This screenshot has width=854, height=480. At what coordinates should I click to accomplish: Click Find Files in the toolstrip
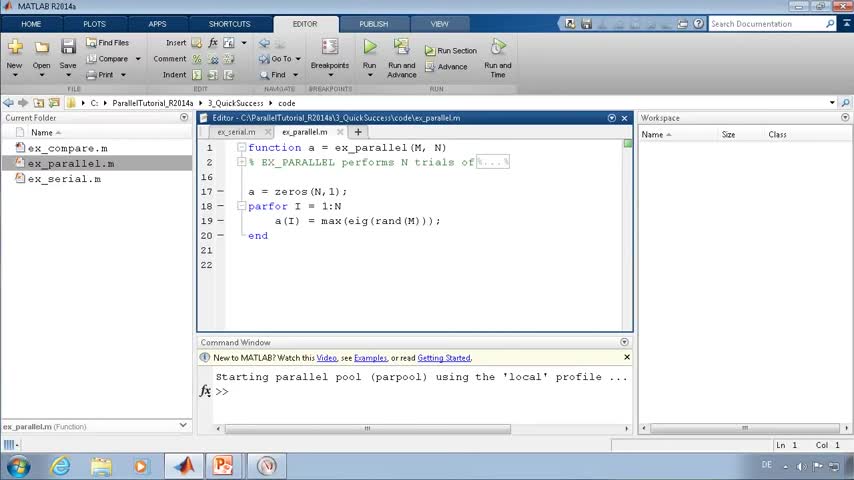tap(107, 42)
